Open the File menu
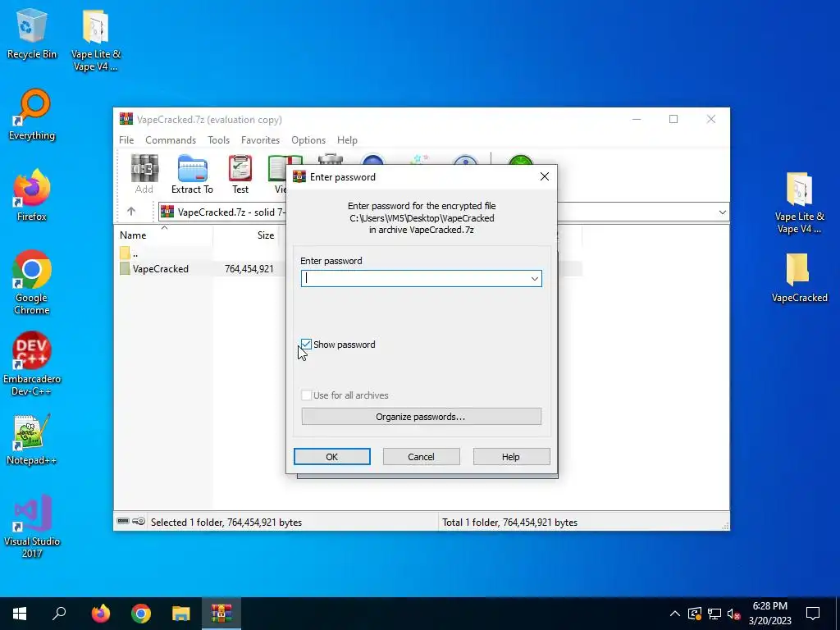Image resolution: width=840 pixels, height=630 pixels. 126,139
